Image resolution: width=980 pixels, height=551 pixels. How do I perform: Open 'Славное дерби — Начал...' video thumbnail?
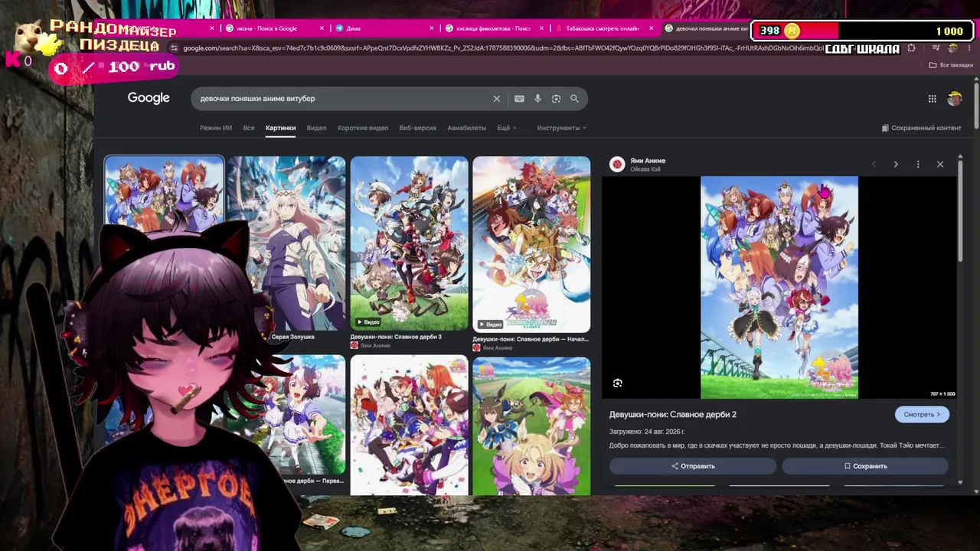pos(531,245)
